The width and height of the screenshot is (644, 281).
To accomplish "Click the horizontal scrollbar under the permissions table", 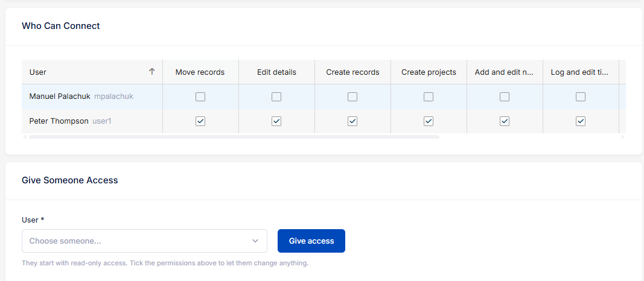I will 234,137.
